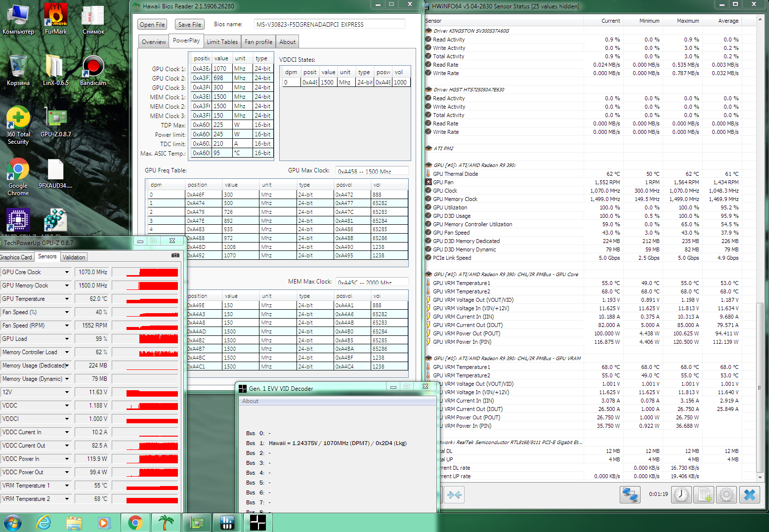Launch FurMark from the desktop

click(56, 19)
